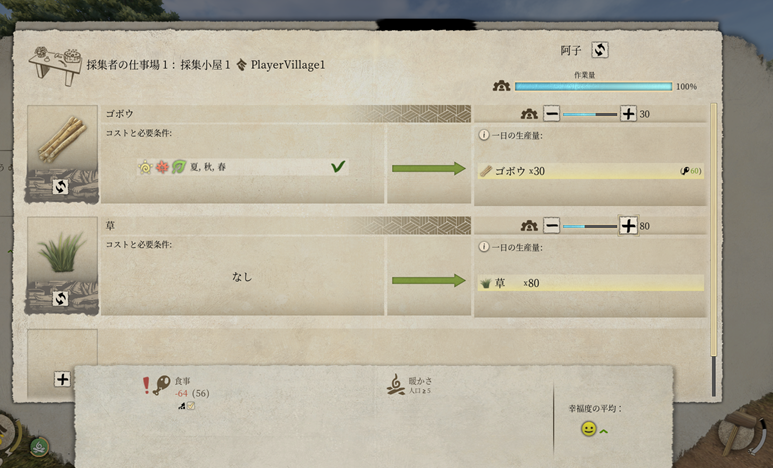Click the 食事 meat icon in the bottom panel

click(x=161, y=386)
